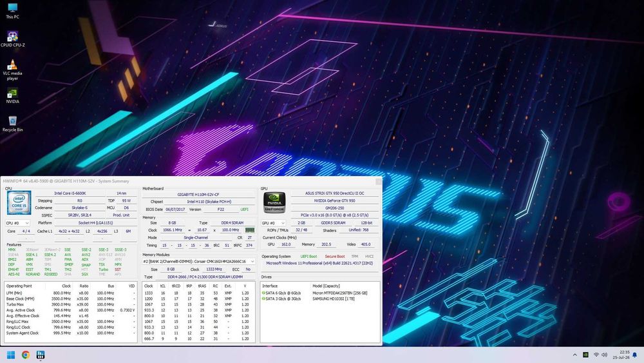644x363 pixels.
Task: Click the Operating Point column header
Action: point(19,286)
